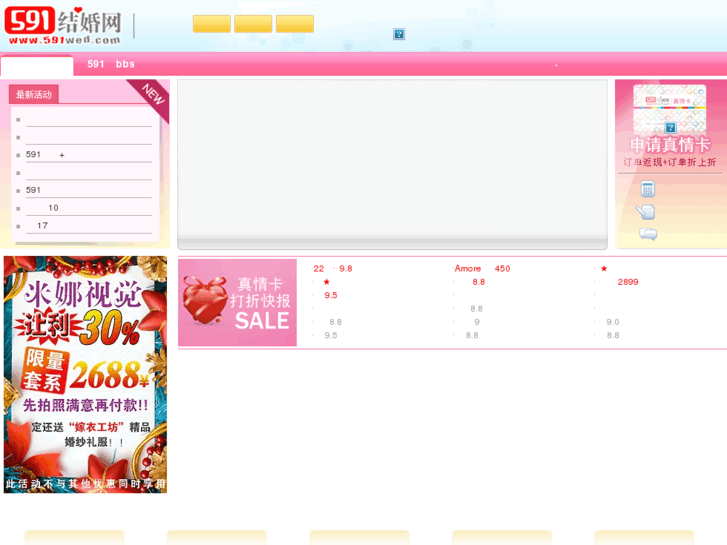Open the 米娜视觉 让利30% advertisement
Viewport: 727px width, 545px height.
pos(85,374)
